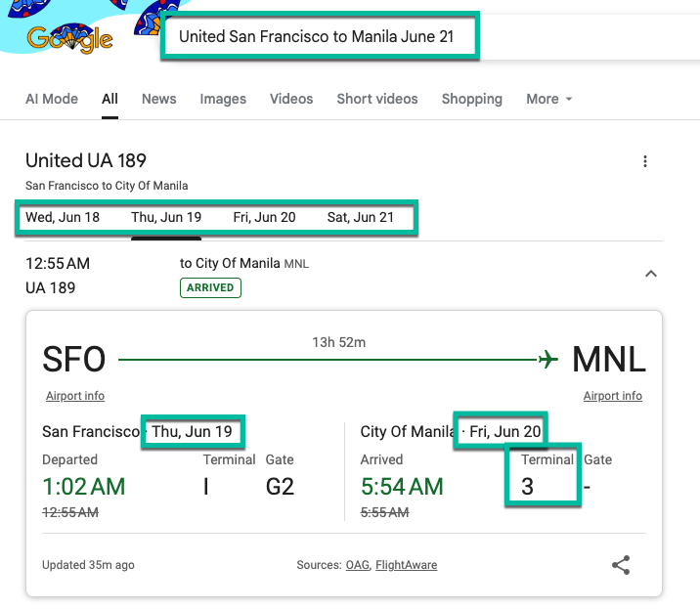
Task: Go to the Videos tab
Action: coord(291,99)
